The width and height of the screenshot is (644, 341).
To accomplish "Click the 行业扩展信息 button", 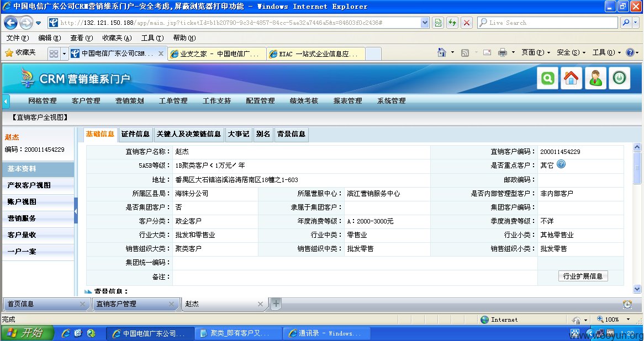I will coord(583,276).
